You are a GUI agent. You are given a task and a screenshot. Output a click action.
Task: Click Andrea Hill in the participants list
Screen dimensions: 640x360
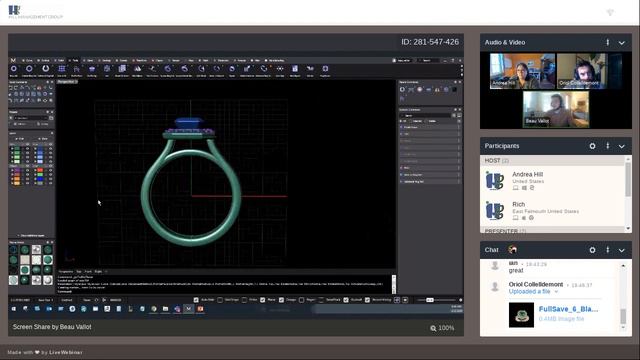[x=527, y=174]
